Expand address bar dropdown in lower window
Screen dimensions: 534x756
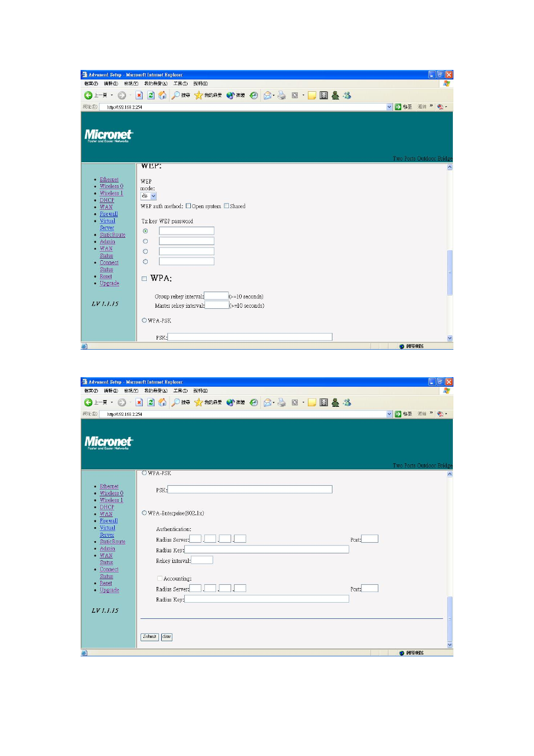(390, 414)
